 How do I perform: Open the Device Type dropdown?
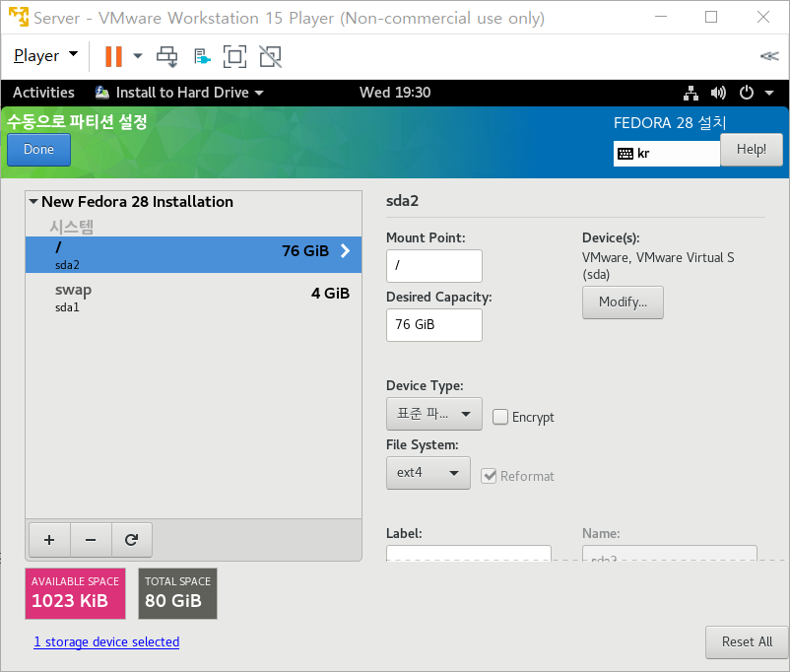coord(433,414)
